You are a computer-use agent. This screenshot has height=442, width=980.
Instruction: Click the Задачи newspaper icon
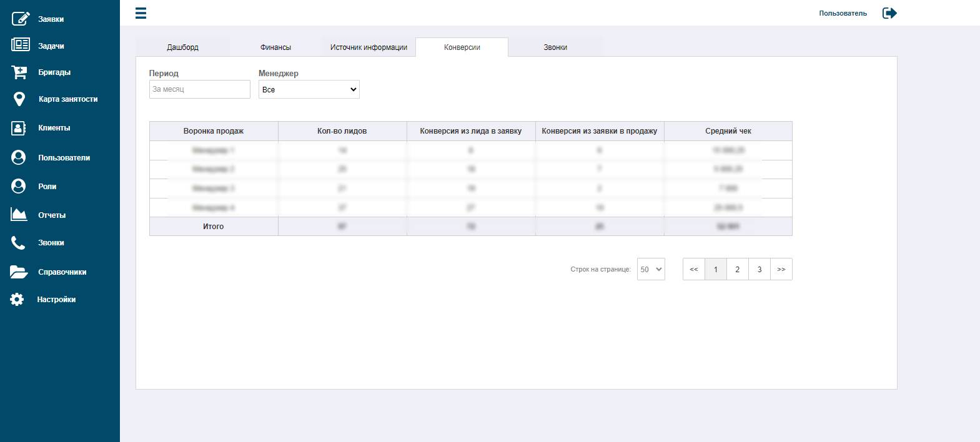21,45
